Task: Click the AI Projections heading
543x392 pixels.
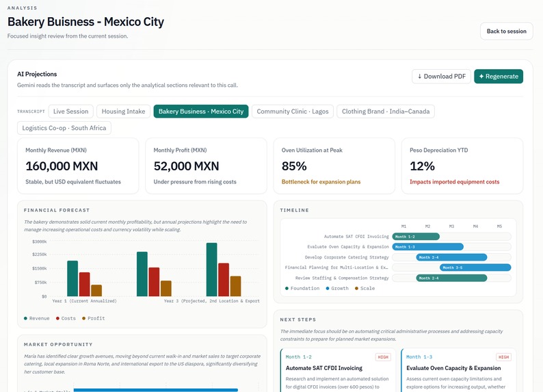Action: click(x=37, y=74)
